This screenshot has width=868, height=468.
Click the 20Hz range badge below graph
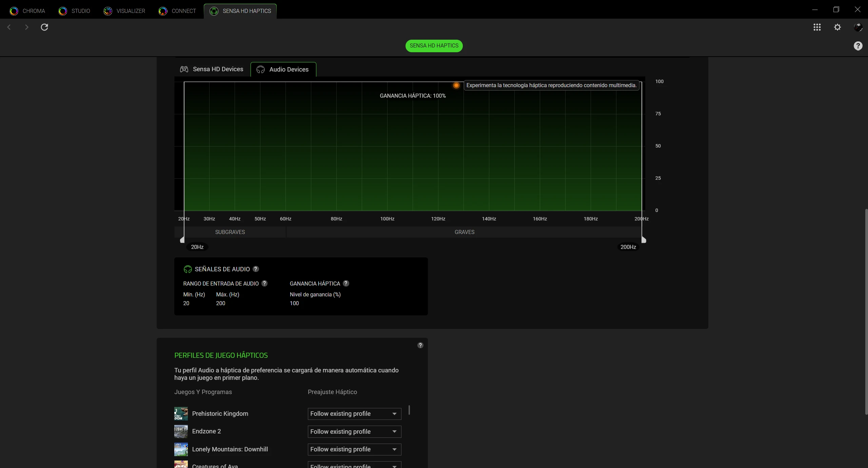[x=197, y=247]
